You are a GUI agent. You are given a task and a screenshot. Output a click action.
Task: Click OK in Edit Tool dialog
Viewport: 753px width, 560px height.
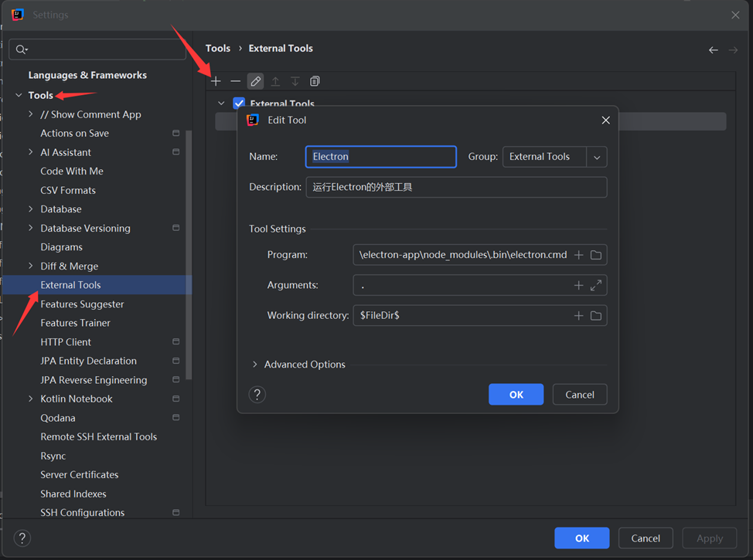point(516,394)
